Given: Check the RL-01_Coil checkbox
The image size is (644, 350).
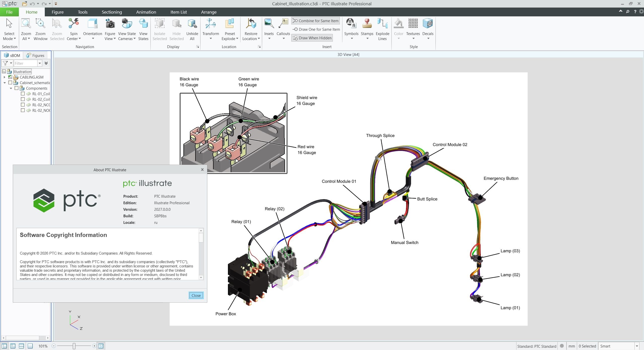Looking at the screenshot, I should click(23, 94).
